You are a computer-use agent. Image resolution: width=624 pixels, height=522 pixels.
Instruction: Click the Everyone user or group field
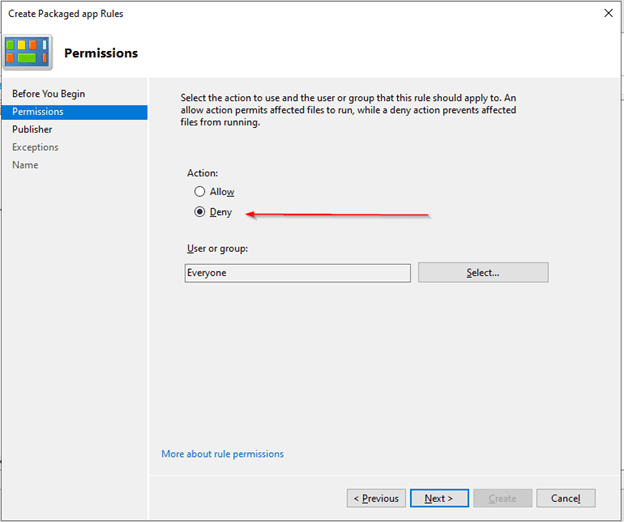[x=297, y=273]
